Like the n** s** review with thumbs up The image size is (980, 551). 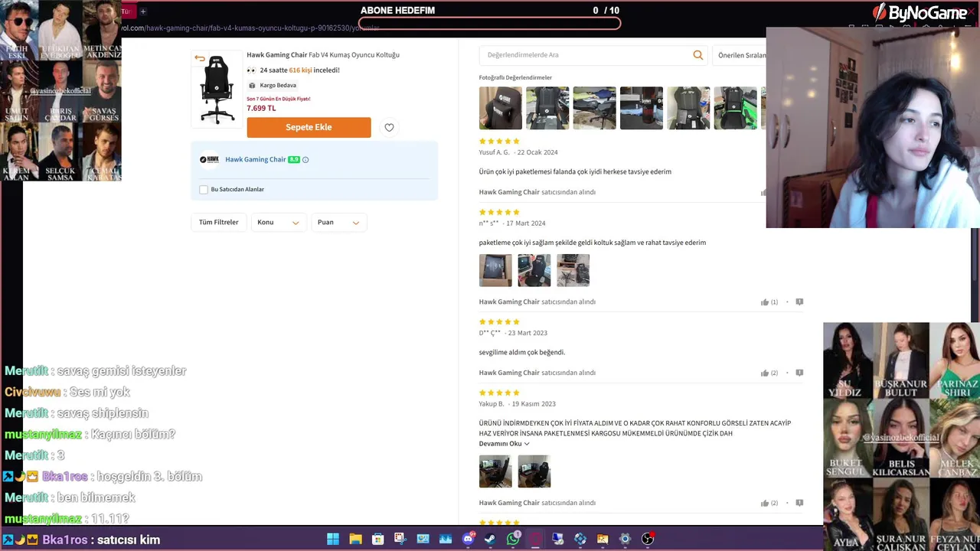click(765, 302)
